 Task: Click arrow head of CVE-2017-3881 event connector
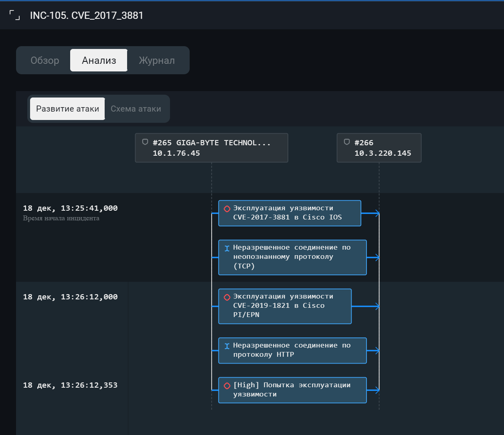coord(376,213)
